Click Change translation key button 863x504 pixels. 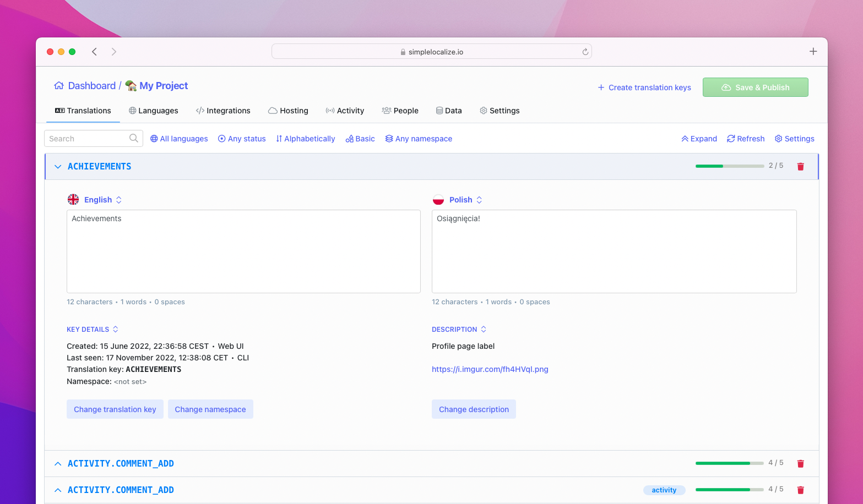115,409
